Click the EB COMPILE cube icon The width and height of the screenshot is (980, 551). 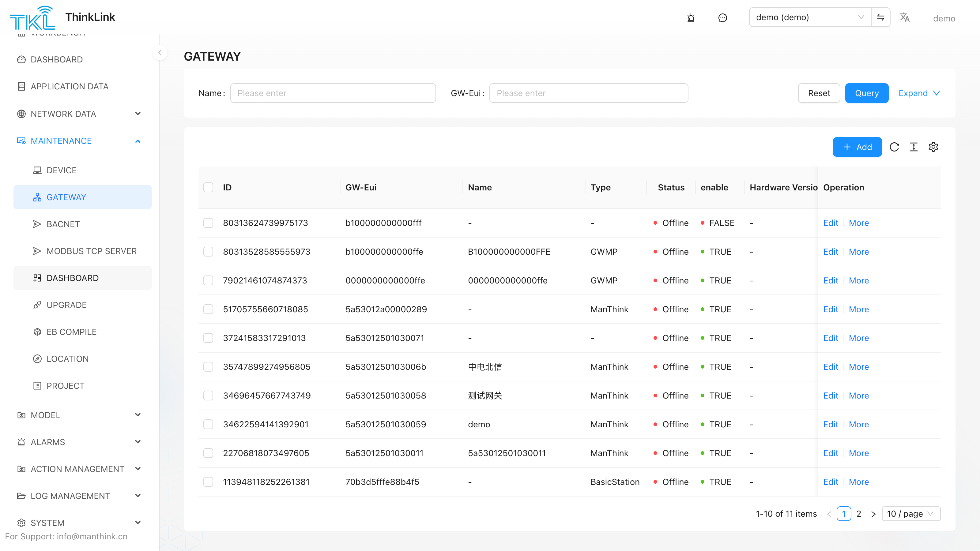(37, 332)
